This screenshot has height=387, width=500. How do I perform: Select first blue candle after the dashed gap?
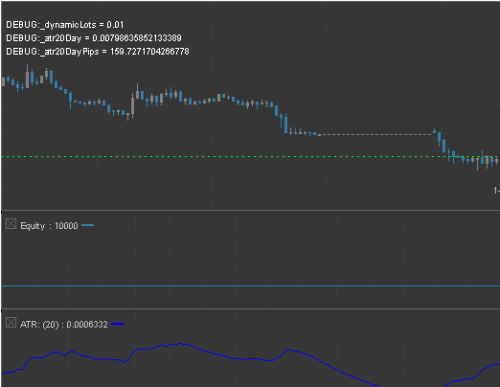434,131
